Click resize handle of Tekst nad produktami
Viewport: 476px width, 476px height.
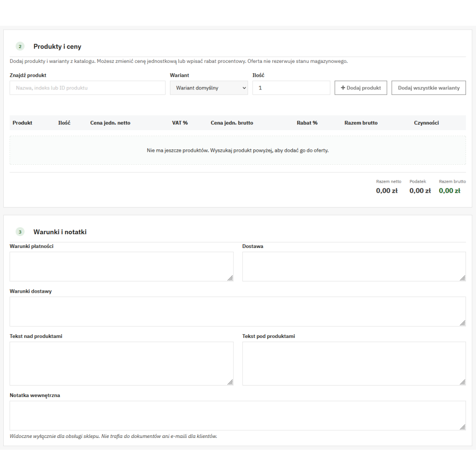coord(230,382)
